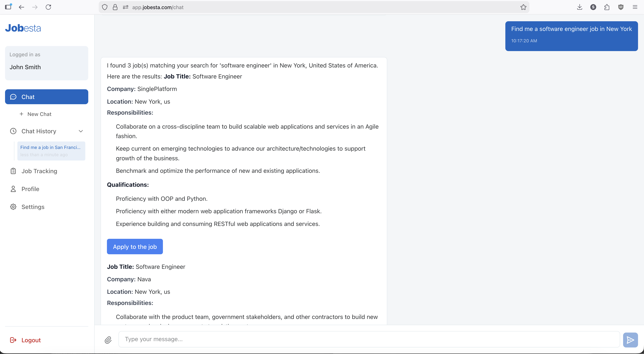The height and width of the screenshot is (354, 644).
Task: Attach a file using the paperclip icon
Action: coord(108,339)
